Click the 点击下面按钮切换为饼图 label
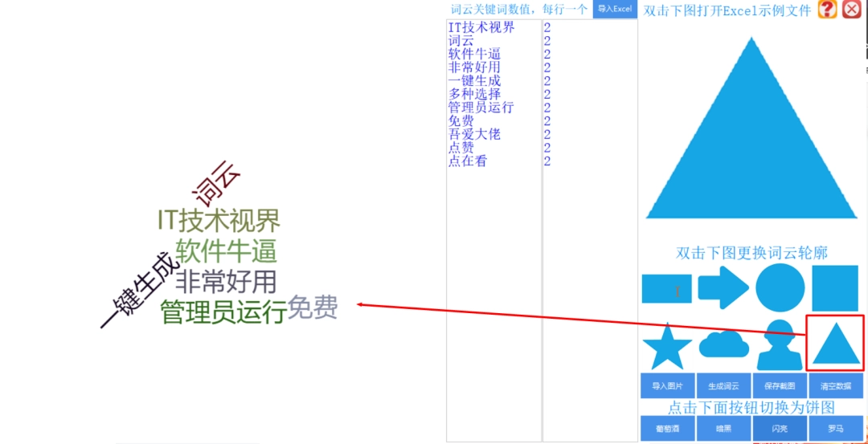Viewport: 868px width, 444px height. coord(751,408)
